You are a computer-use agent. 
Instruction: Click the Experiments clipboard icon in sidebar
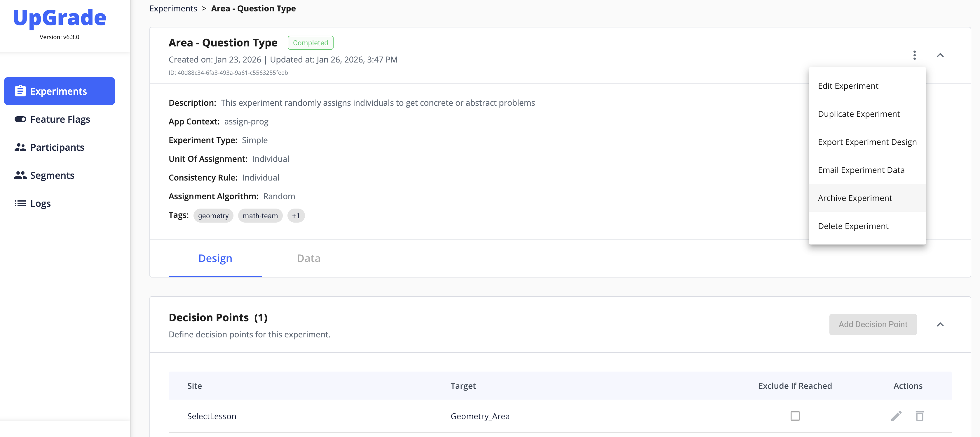pyautogui.click(x=20, y=91)
